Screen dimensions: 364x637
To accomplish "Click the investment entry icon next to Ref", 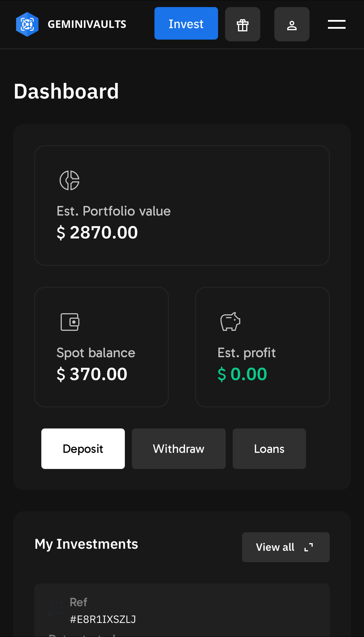I will pos(56,608).
